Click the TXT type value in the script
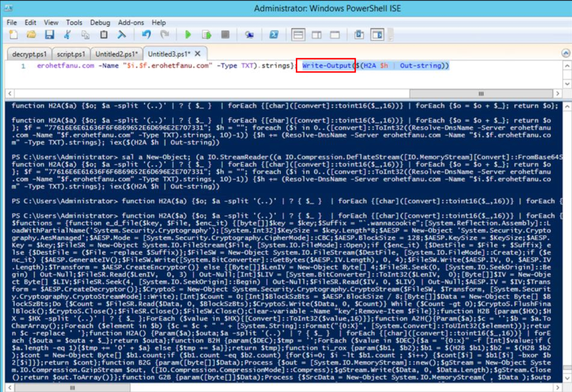 [247, 65]
